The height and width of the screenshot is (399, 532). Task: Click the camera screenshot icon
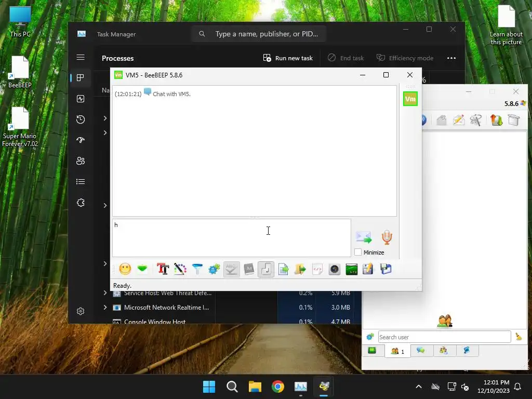(x=334, y=270)
